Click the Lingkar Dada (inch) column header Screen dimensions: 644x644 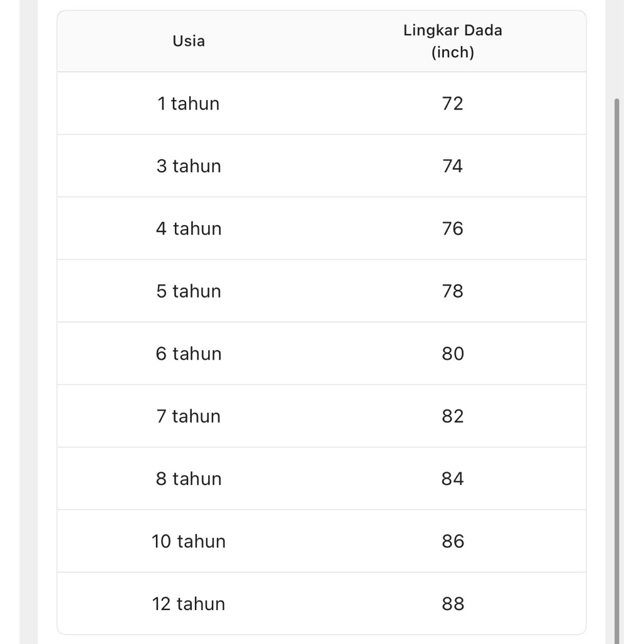pyautogui.click(x=453, y=41)
